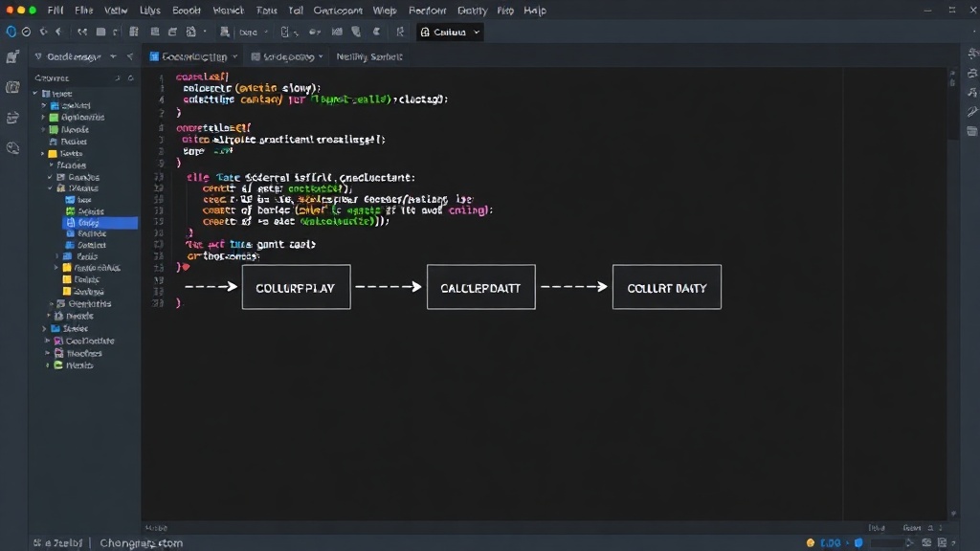Expand the 'Ceatlo nidus' yellow folder

tap(56, 268)
